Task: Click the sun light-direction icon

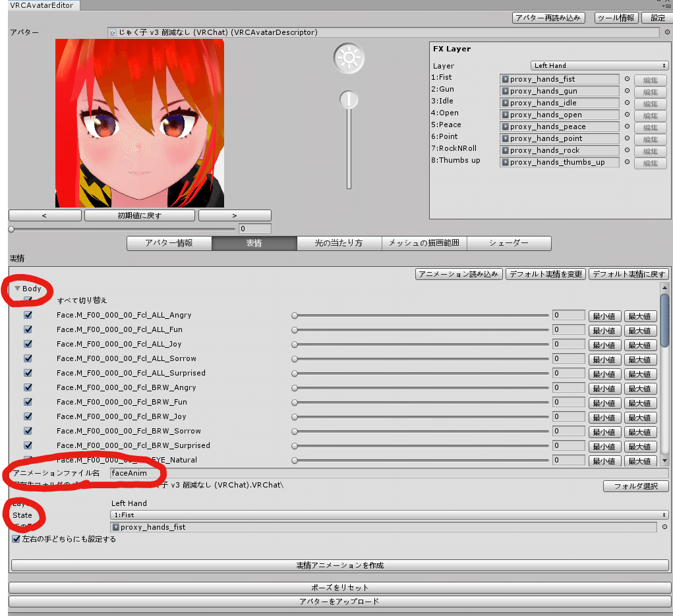Action: tap(349, 58)
